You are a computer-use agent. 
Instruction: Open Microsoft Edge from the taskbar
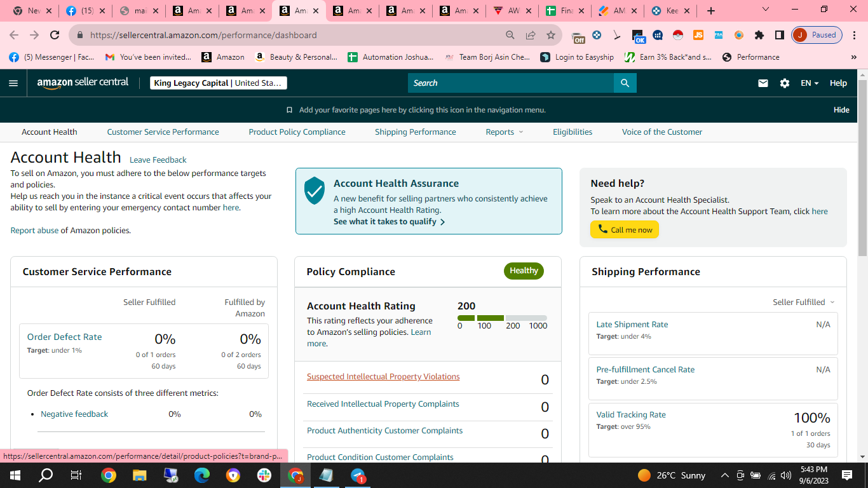point(202,475)
